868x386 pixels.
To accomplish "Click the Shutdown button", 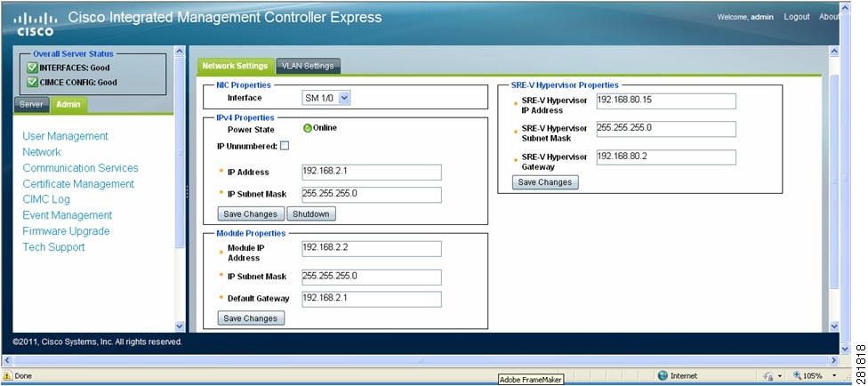I will [311, 213].
